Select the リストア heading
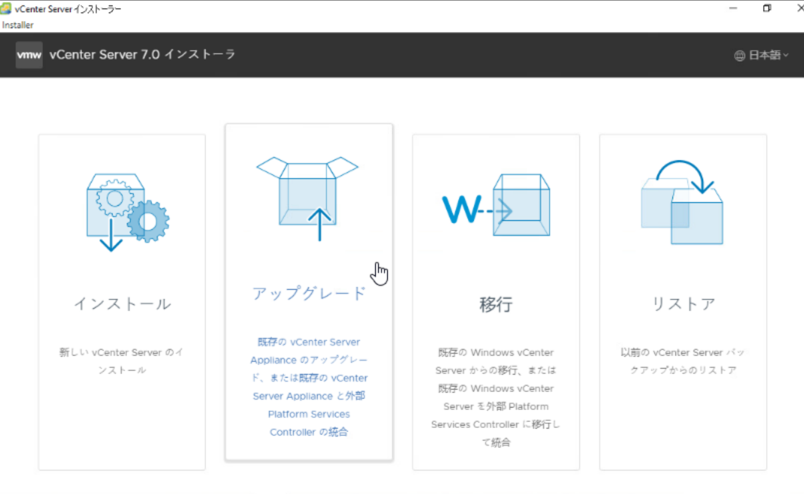Viewport: 804px width, 494px height. click(x=683, y=304)
